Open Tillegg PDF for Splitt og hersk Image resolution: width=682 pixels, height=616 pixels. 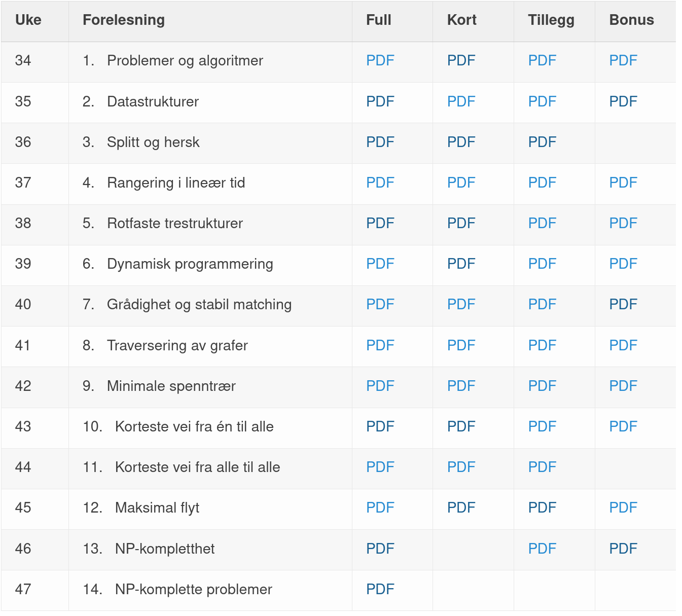(x=542, y=142)
